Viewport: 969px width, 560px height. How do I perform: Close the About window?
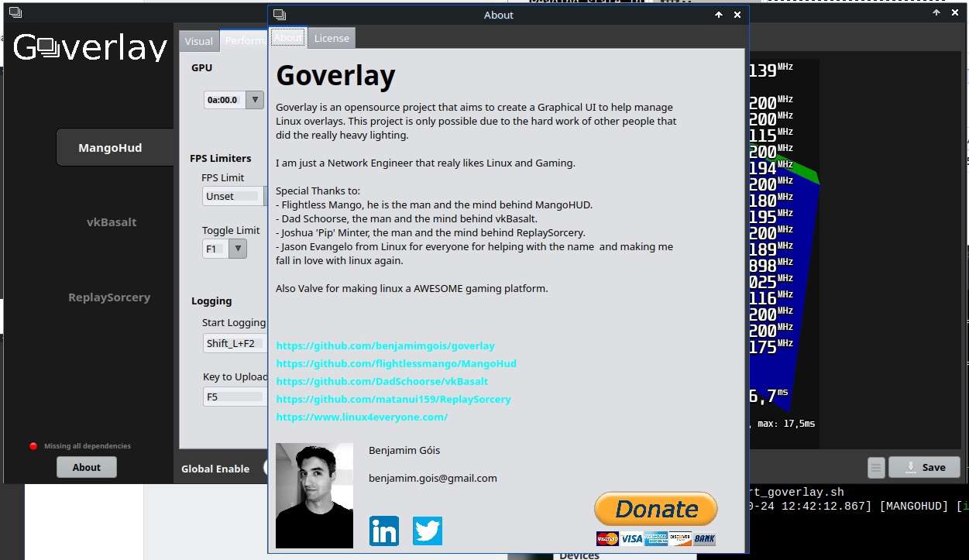pos(737,15)
